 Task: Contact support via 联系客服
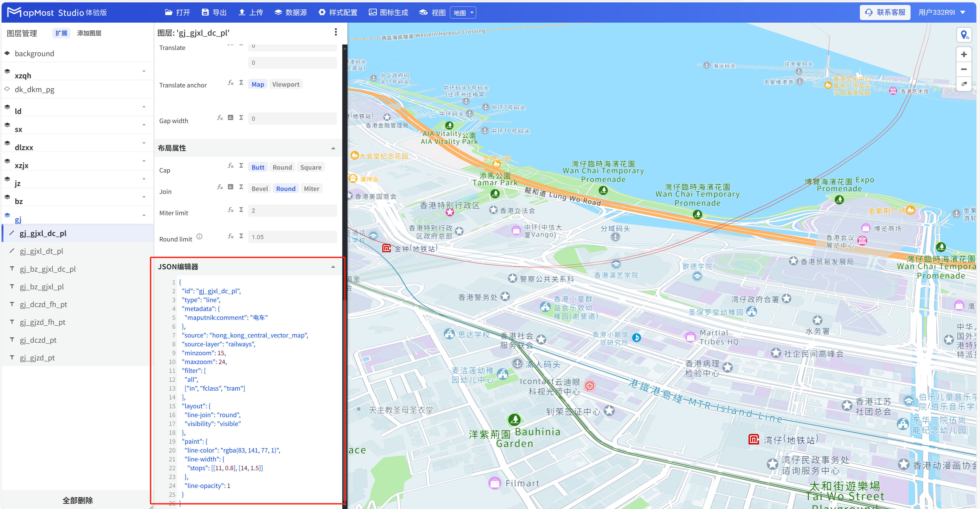(885, 12)
